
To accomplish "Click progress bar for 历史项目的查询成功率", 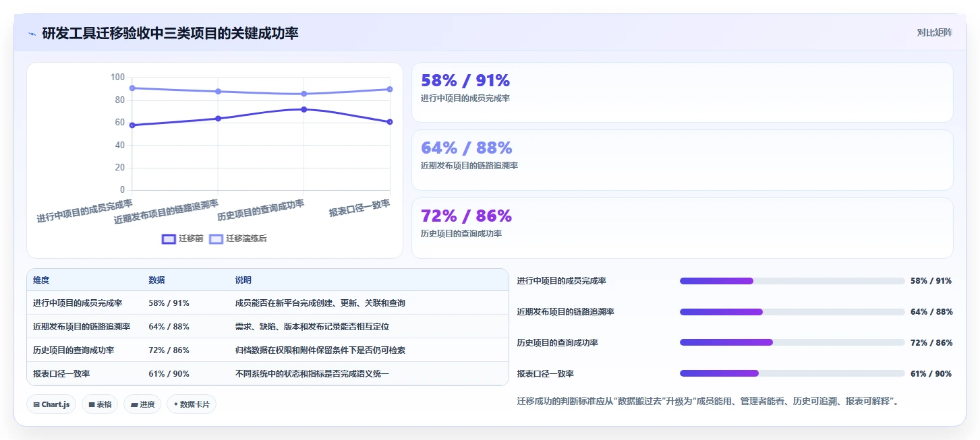I will point(792,342).
